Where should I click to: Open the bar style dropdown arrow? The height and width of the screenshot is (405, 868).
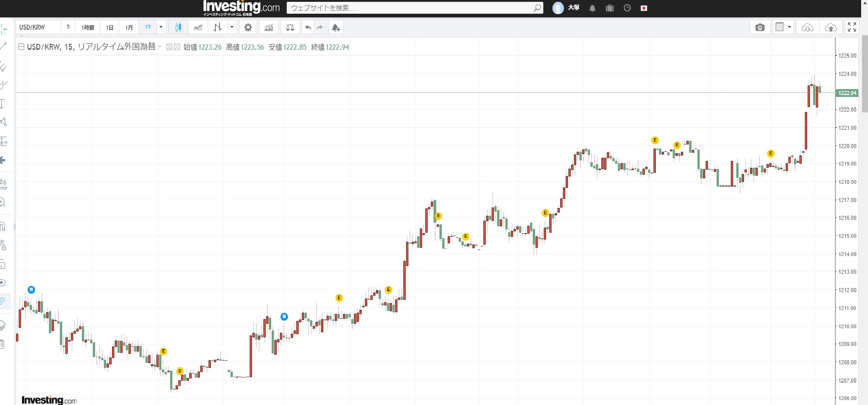[x=232, y=27]
